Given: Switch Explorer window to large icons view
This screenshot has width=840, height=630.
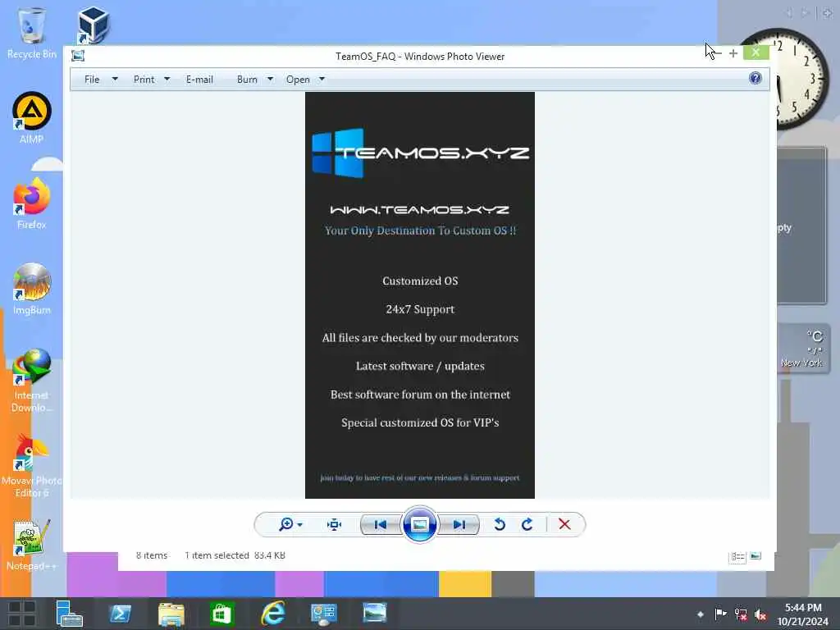Looking at the screenshot, I should [756, 555].
